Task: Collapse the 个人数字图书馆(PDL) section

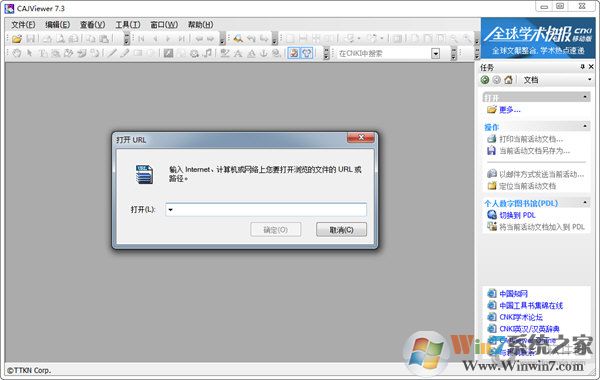Action: 585,202
